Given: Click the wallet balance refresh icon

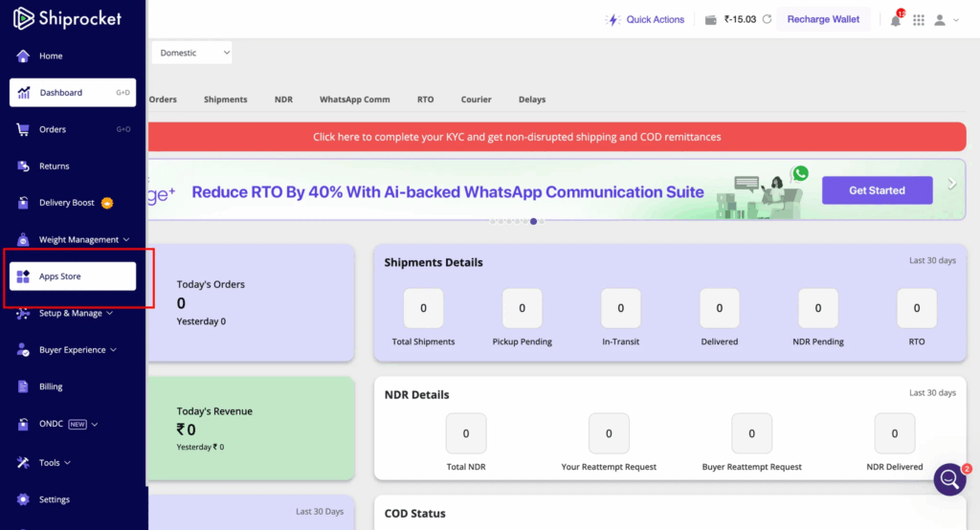Looking at the screenshot, I should (x=767, y=19).
